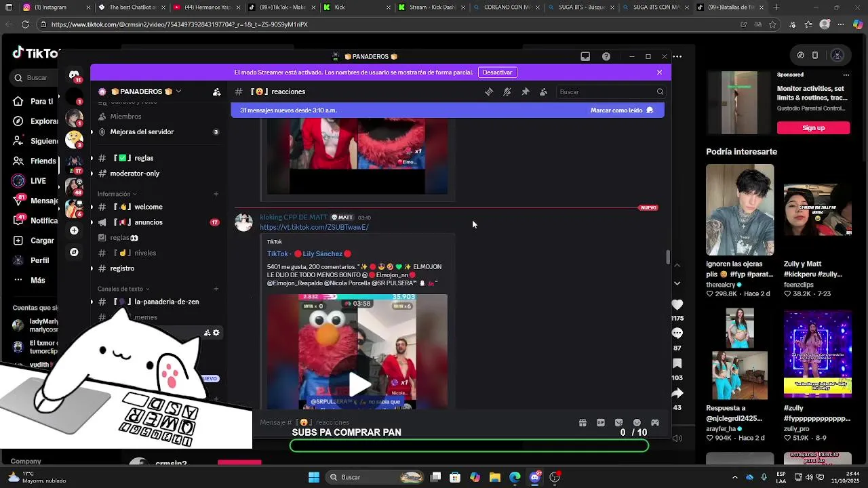
Task: Open the anuncios channel
Action: 157,222
